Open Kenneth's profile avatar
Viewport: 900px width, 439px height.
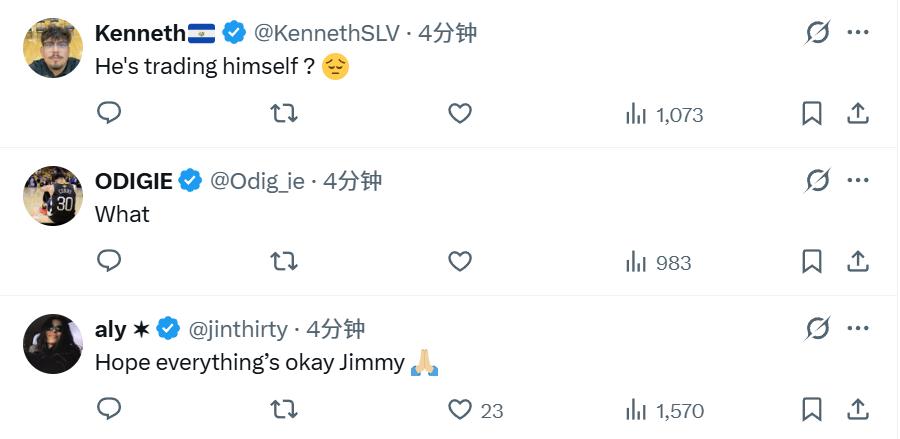(x=52, y=47)
